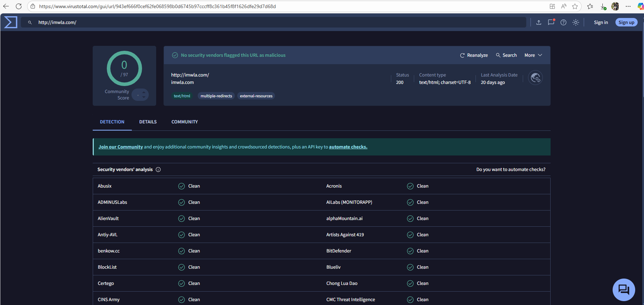
Task: Vote up the Community Score
Action: [x=144, y=92]
